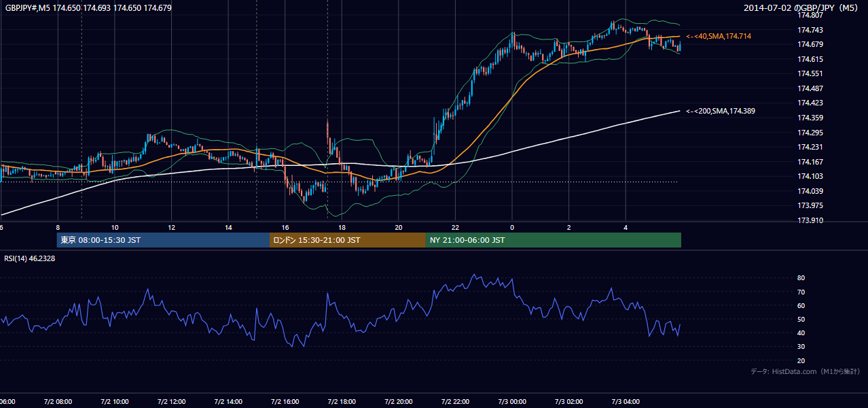Click the 7/2 20:00 date axis label

point(399,402)
